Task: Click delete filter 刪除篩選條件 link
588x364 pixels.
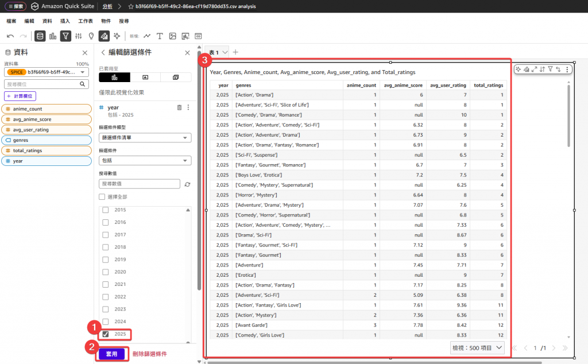Action: click(x=150, y=354)
